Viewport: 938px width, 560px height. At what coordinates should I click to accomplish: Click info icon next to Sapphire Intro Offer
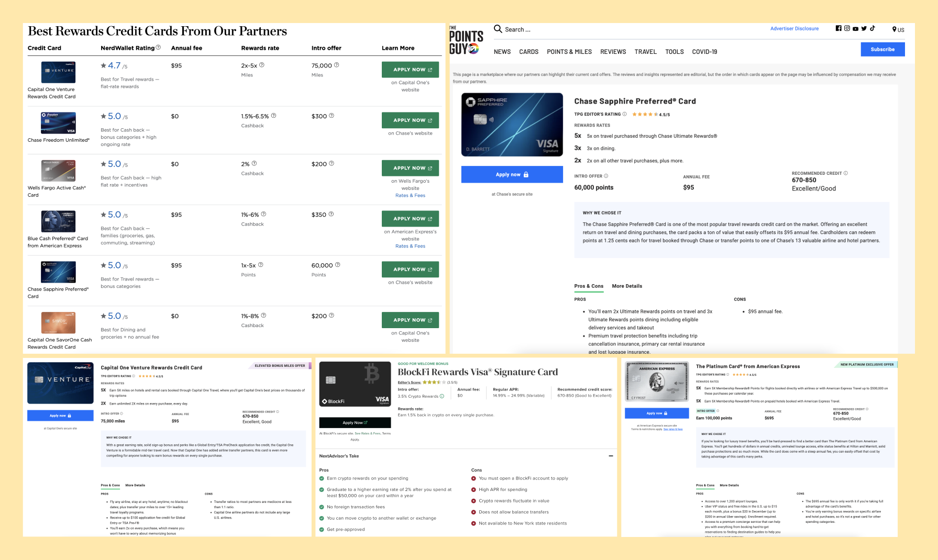pyautogui.click(x=606, y=176)
